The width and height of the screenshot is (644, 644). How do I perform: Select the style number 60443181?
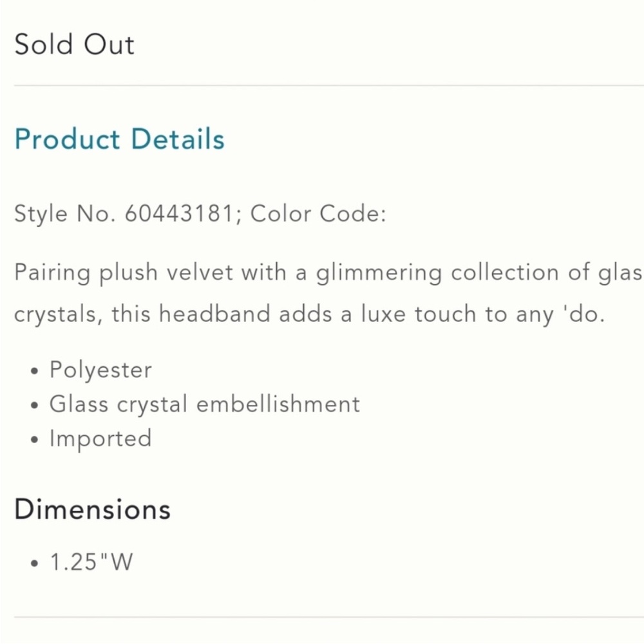coord(179,214)
